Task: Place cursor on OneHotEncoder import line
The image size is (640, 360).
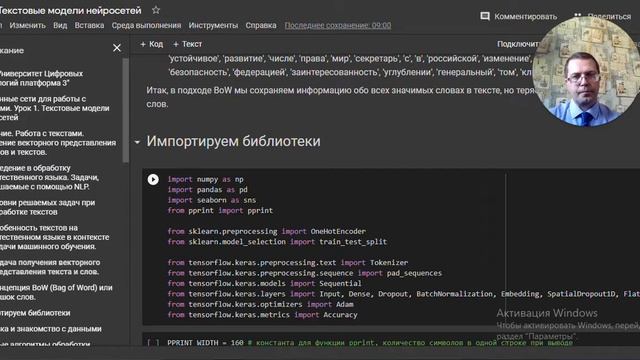Action: (267, 231)
